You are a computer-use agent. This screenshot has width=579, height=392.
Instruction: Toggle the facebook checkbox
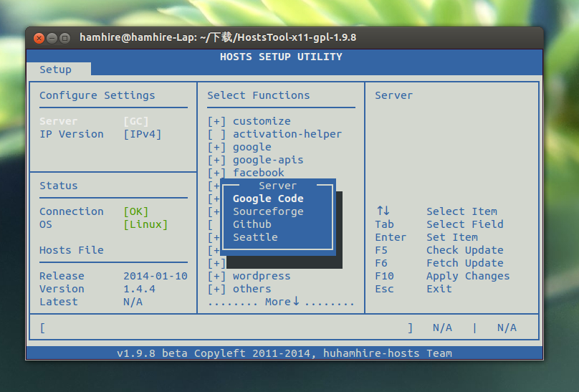(216, 173)
